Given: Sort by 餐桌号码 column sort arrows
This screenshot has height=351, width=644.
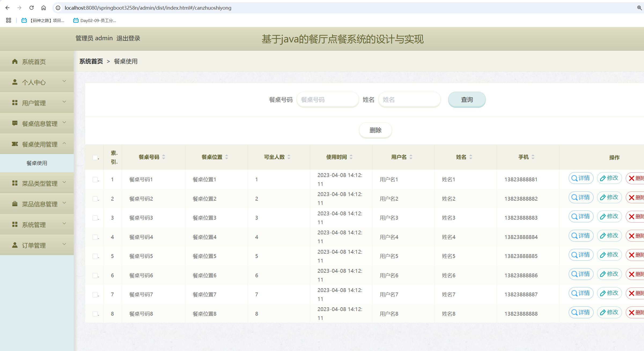Looking at the screenshot, I should (164, 157).
